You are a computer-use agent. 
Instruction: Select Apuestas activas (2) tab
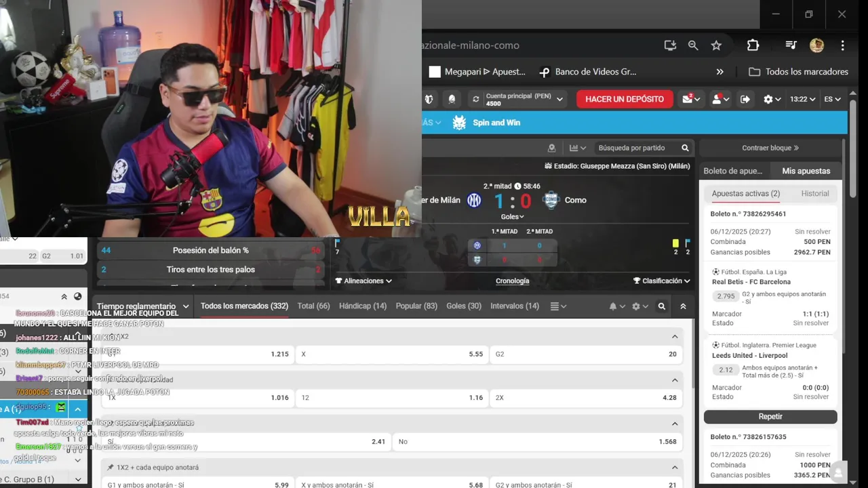746,194
